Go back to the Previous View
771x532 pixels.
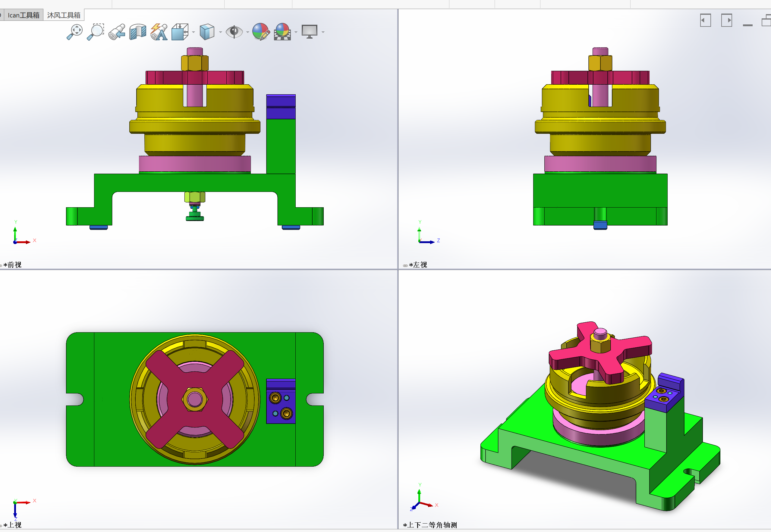click(x=117, y=32)
